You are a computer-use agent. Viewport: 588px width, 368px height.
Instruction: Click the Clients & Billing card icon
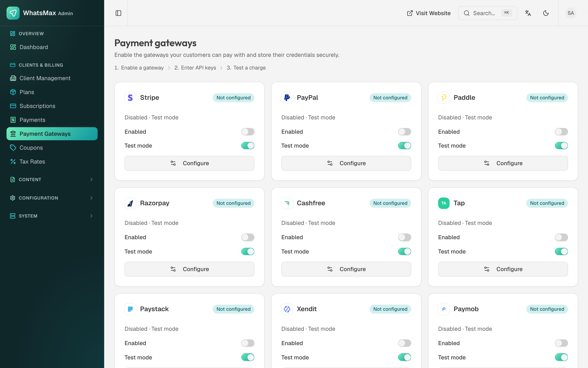tap(13, 65)
